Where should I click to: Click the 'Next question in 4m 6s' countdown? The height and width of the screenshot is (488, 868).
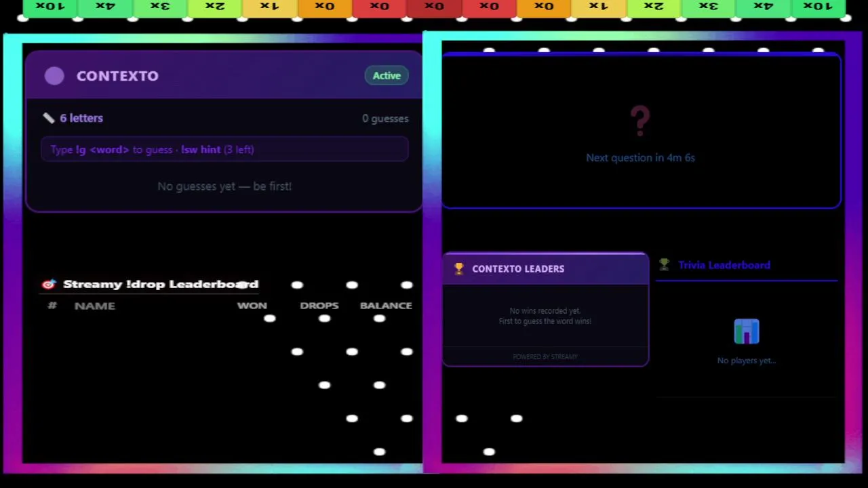click(x=640, y=157)
